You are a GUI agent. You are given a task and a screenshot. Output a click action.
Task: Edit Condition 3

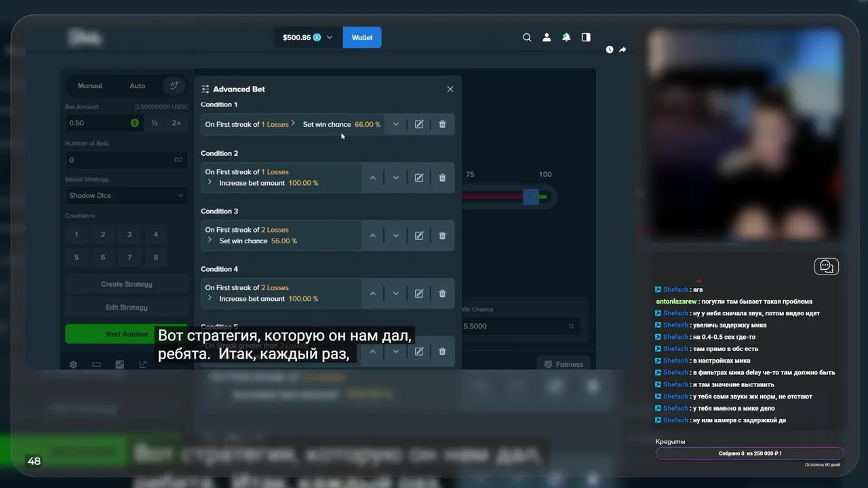click(419, 235)
